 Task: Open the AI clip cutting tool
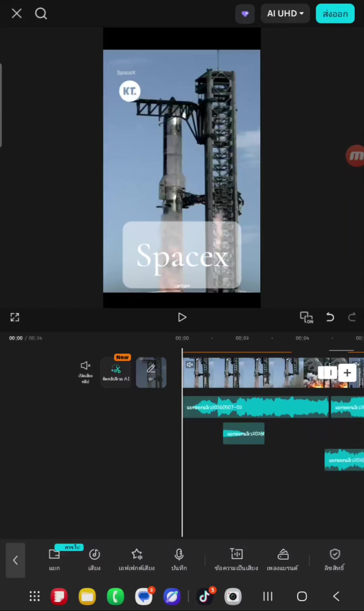click(x=116, y=372)
